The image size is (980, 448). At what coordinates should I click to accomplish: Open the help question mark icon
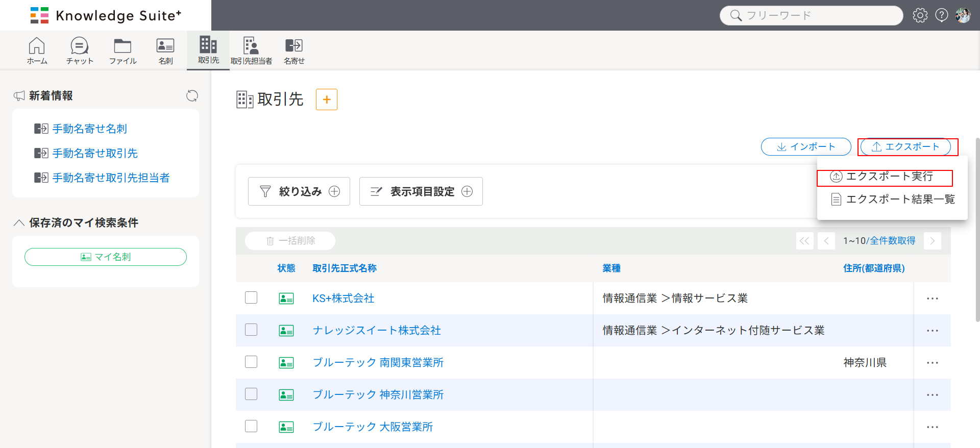(942, 15)
